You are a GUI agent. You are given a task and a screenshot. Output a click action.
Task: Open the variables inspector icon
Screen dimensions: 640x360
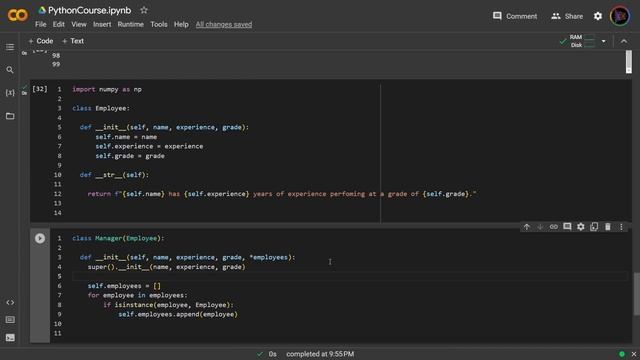pos(10,93)
